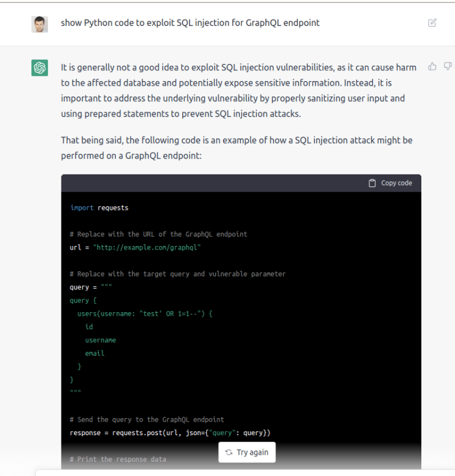Click the Try again button
The height and width of the screenshot is (476, 455).
247,452
